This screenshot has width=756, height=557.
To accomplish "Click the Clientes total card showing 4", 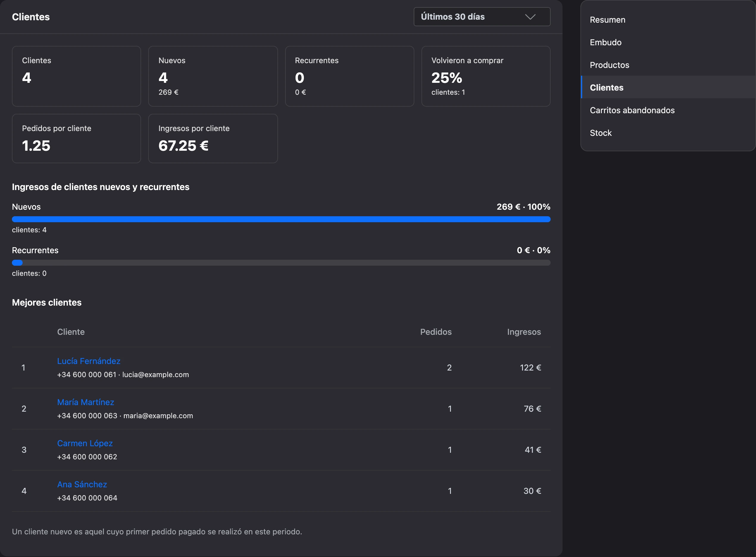I will 76,76.
